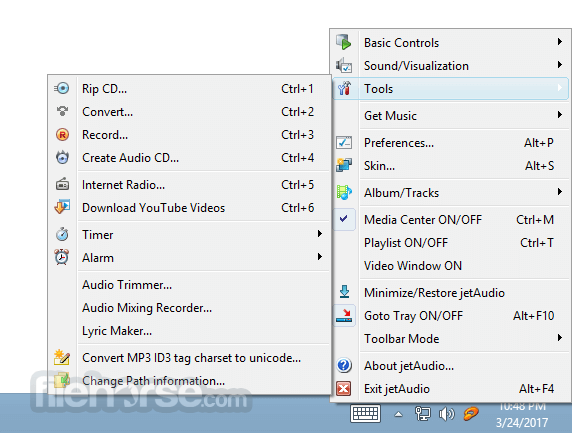Click the About jetAudio question mark icon
Viewport: 581px width, 443px height.
344,366
